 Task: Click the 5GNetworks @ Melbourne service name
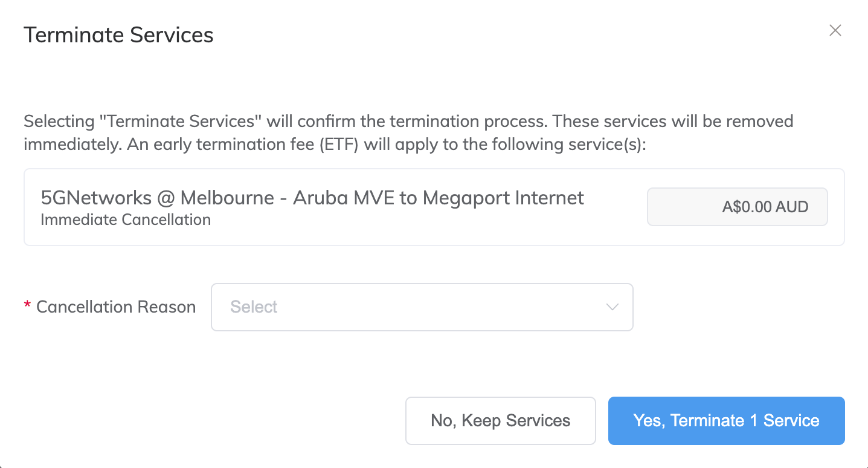coord(312,198)
